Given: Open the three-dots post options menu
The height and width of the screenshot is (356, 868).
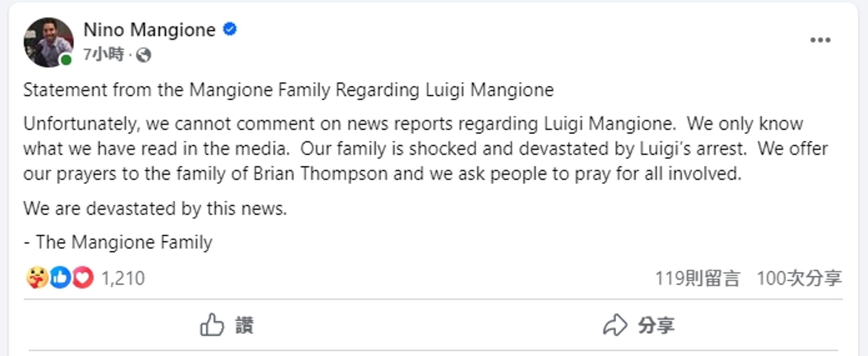Looking at the screenshot, I should [x=820, y=40].
